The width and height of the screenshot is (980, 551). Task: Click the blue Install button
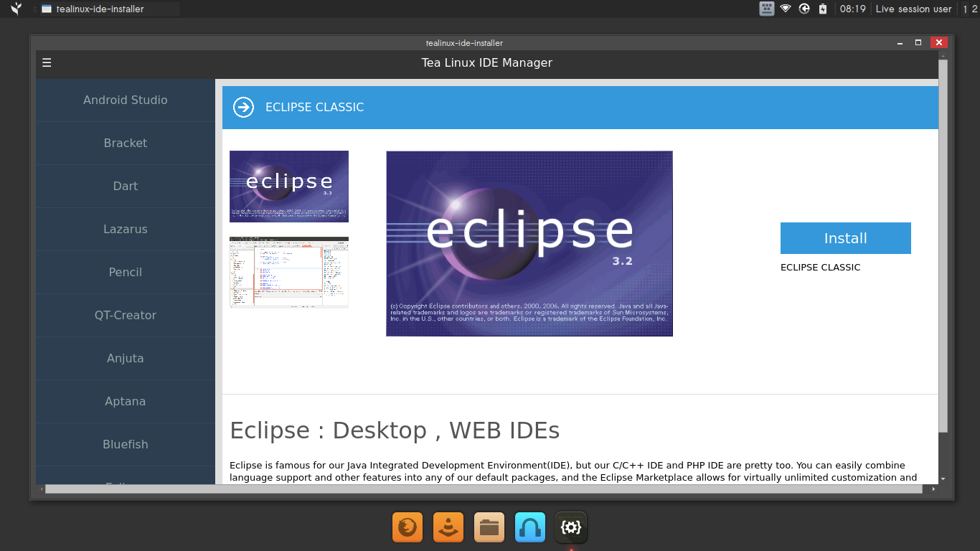tap(846, 238)
